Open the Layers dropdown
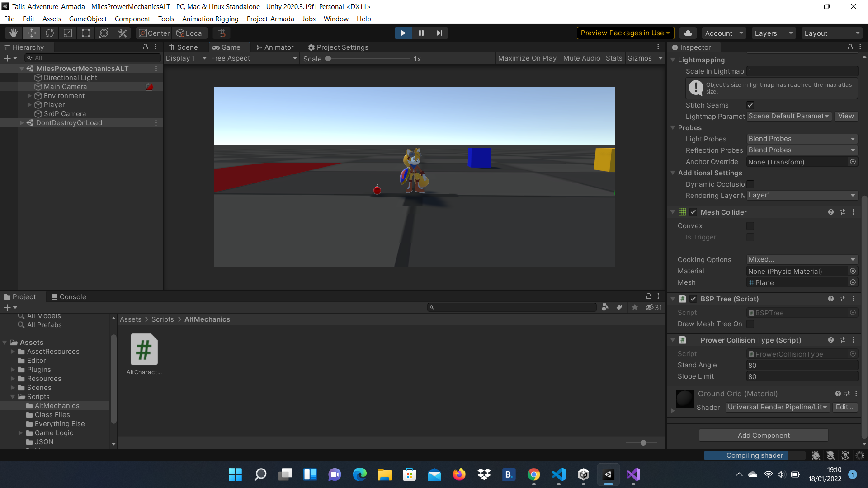This screenshot has width=868, height=488. coord(774,33)
